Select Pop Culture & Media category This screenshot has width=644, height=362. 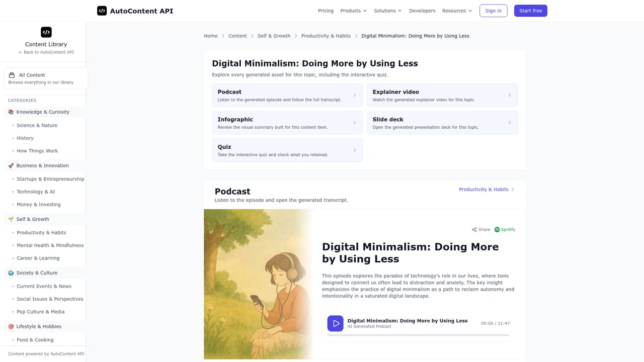click(41, 312)
